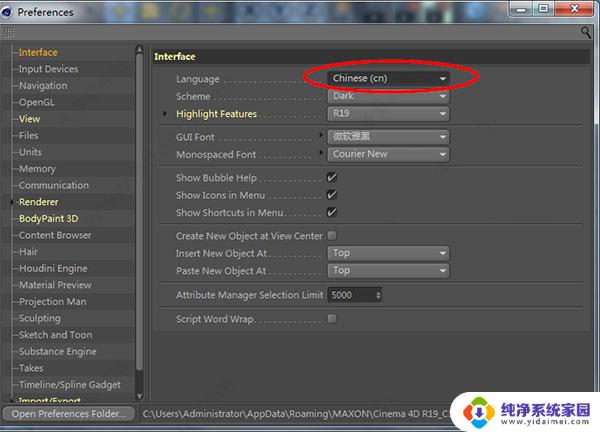
Task: Click the stepper arrows beside 5000
Action: point(378,295)
